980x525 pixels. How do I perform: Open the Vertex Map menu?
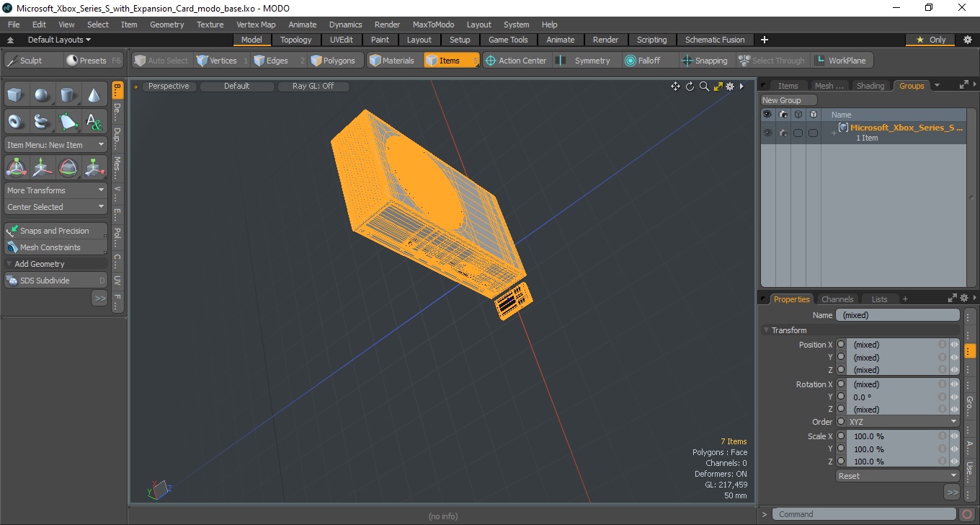256,25
